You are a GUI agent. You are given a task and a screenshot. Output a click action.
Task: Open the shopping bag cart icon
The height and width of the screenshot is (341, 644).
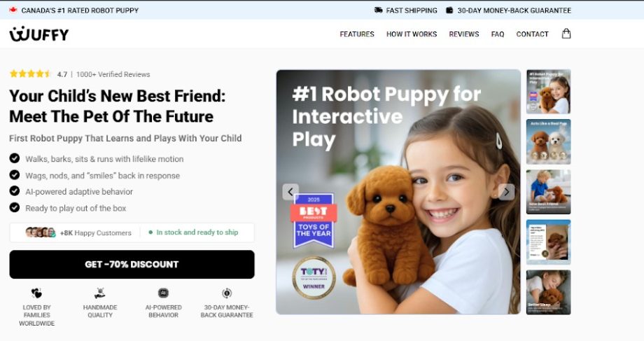point(566,34)
